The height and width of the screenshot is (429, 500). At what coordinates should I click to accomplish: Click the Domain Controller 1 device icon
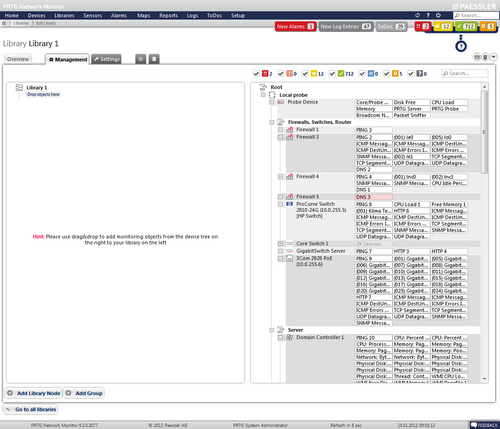tap(290, 337)
